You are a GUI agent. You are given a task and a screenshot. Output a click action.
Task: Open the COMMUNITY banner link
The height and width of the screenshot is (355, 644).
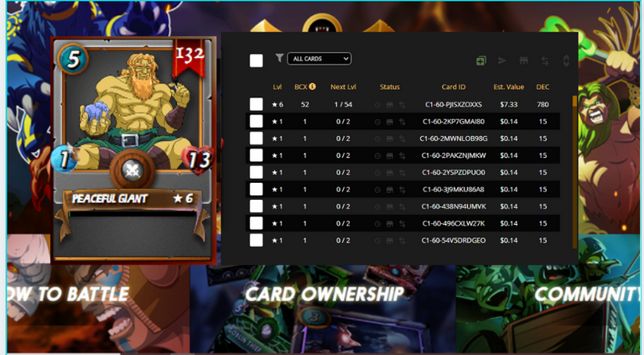click(x=587, y=295)
